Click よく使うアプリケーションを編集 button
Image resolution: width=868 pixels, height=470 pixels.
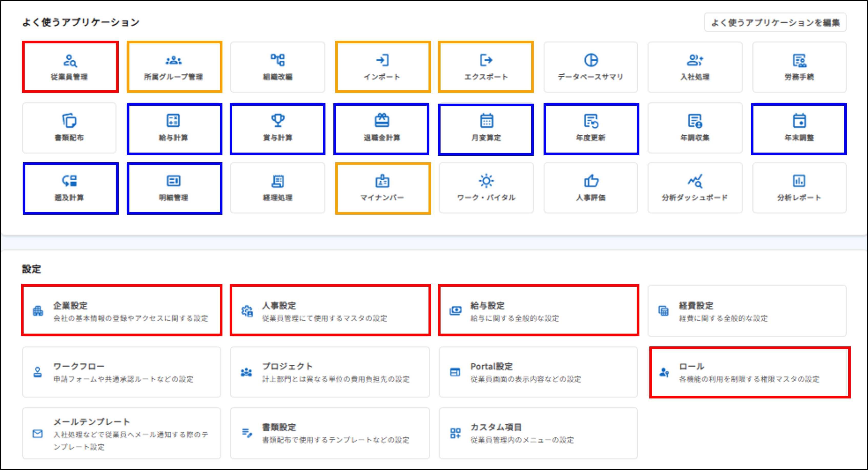coord(775,23)
